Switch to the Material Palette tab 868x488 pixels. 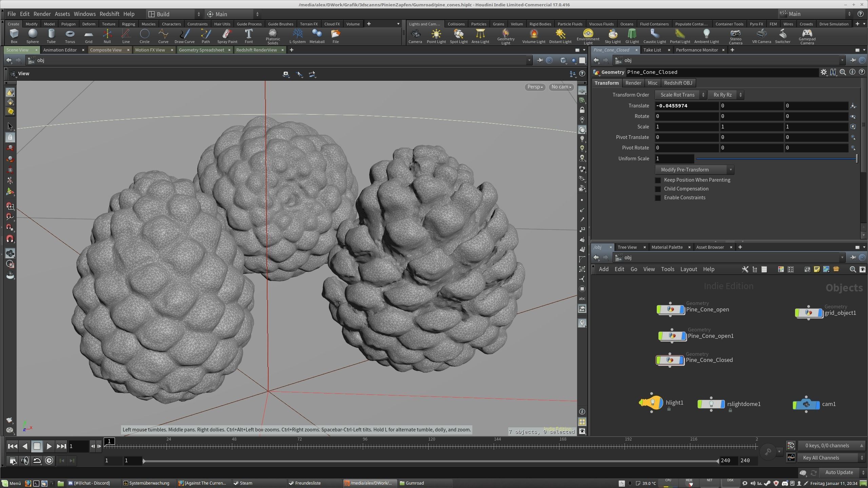click(x=667, y=247)
